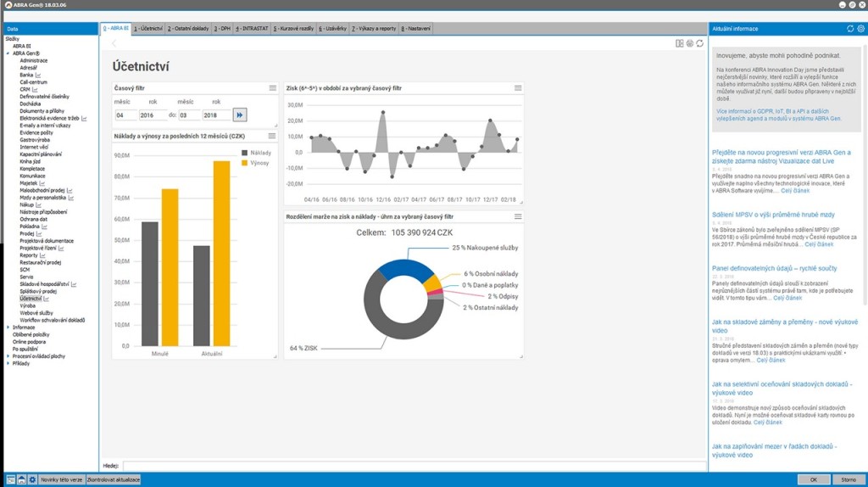Select Online podpora in the tree

click(x=30, y=341)
